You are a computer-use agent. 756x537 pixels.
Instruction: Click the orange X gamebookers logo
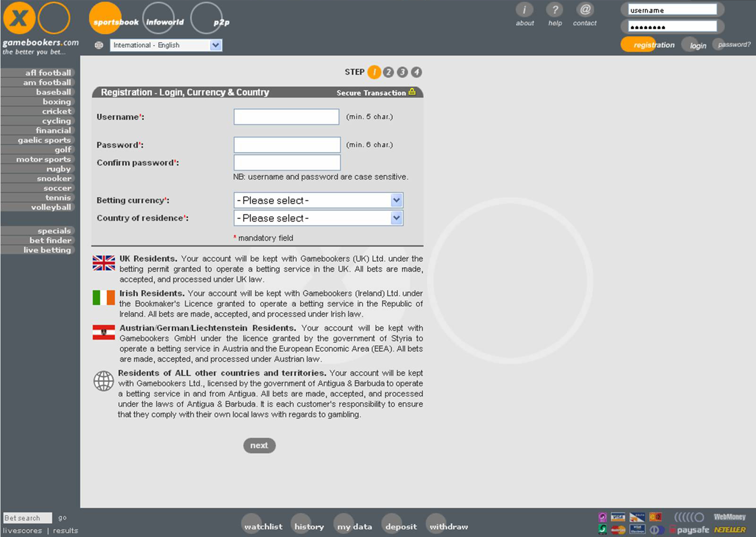pos(19,18)
